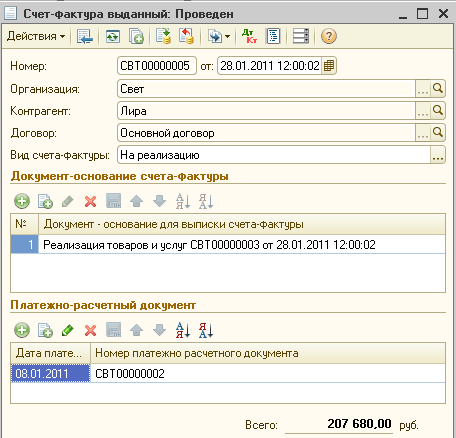Open the Контрагент selection ellipsis button

coord(423,111)
